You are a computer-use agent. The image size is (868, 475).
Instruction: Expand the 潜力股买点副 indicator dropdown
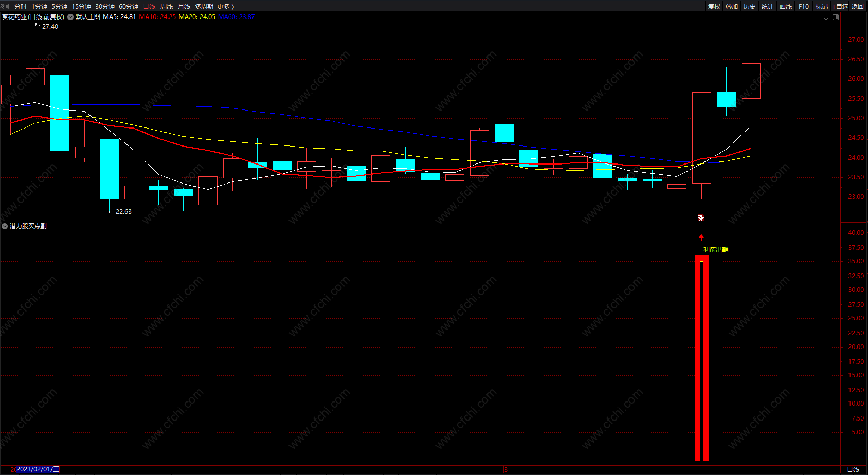pos(5,226)
